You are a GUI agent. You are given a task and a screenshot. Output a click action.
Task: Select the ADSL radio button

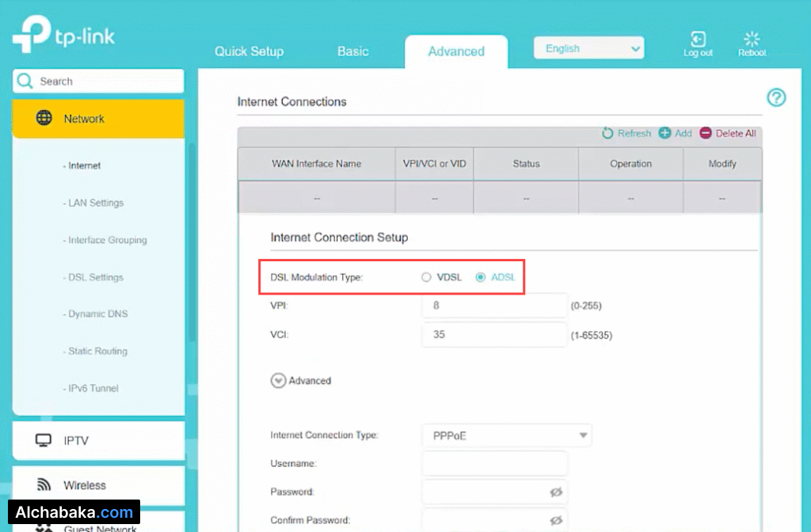click(x=480, y=277)
